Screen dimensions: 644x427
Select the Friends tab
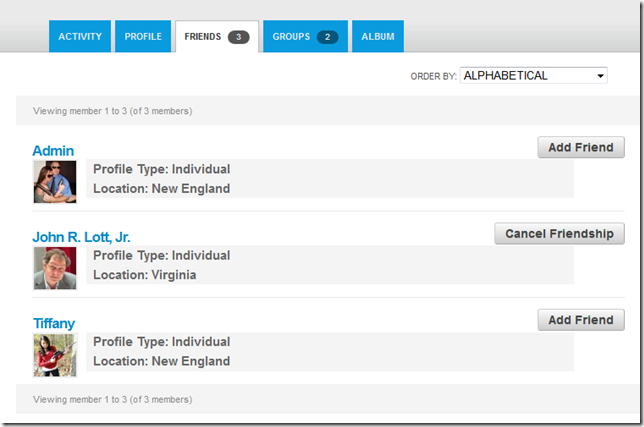pyautogui.click(x=217, y=37)
